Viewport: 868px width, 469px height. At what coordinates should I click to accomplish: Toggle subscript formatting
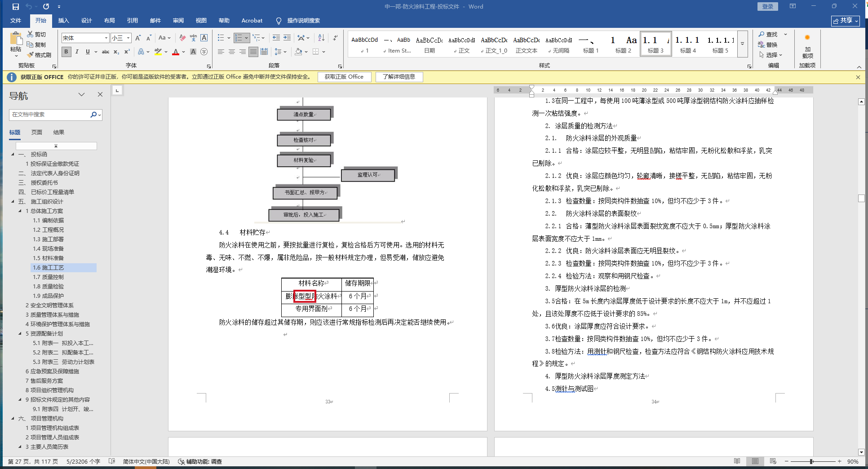tap(116, 52)
